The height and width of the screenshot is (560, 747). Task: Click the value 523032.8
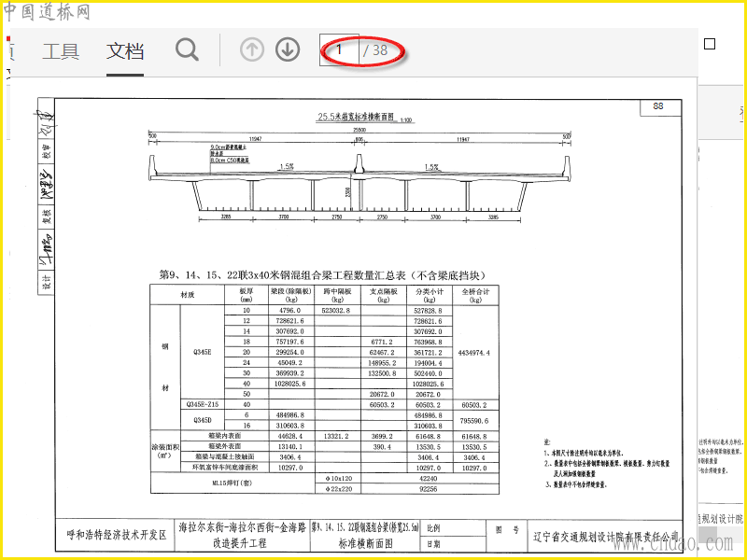coord(336,311)
